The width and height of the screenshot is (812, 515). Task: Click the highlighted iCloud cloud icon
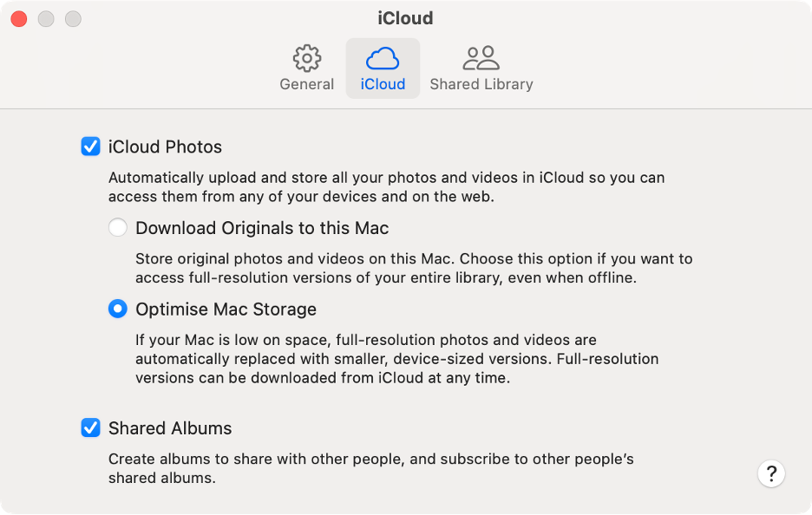(383, 57)
